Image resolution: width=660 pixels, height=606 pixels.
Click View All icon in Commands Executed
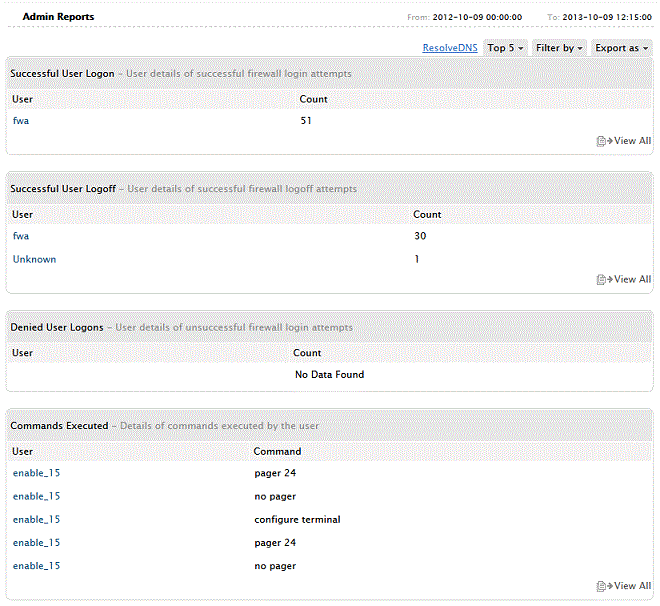(603, 586)
